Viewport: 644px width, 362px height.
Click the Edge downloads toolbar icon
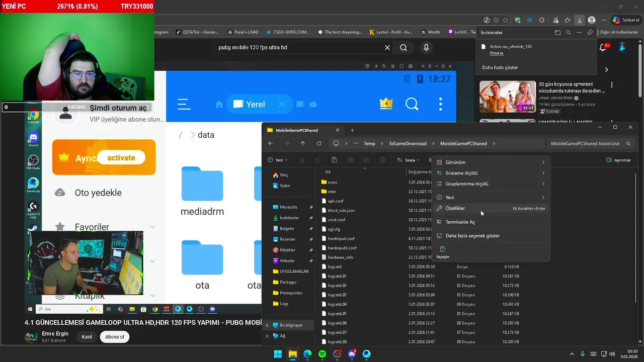pos(580,20)
